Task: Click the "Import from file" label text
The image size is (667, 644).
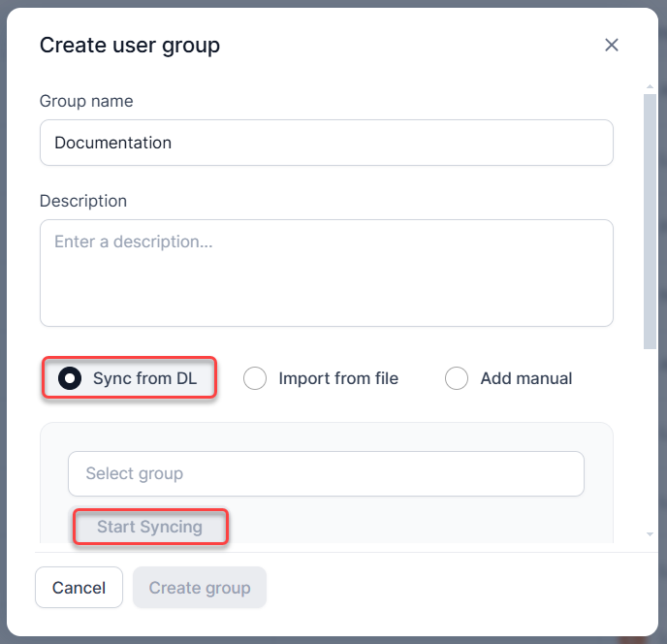Action: click(338, 378)
